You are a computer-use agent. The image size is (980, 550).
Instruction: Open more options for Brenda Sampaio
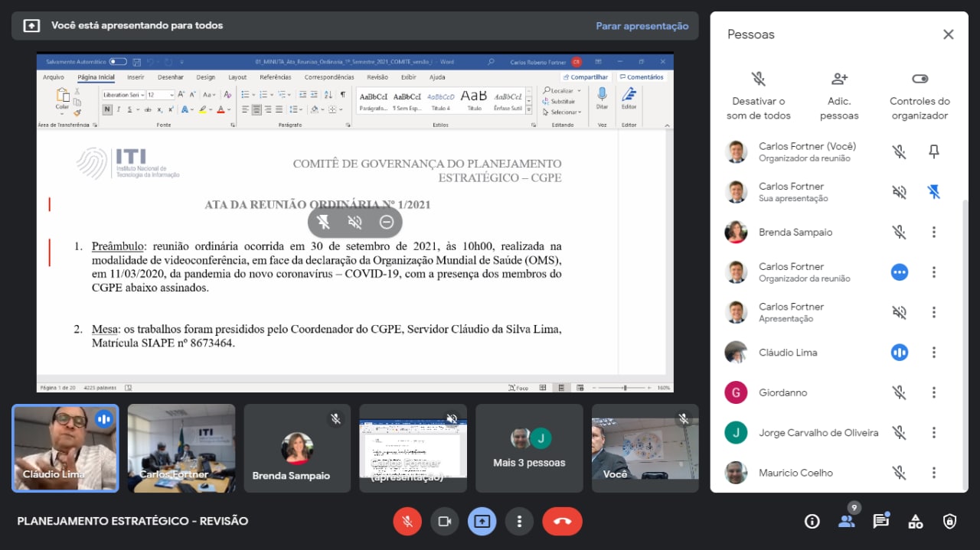tap(933, 233)
